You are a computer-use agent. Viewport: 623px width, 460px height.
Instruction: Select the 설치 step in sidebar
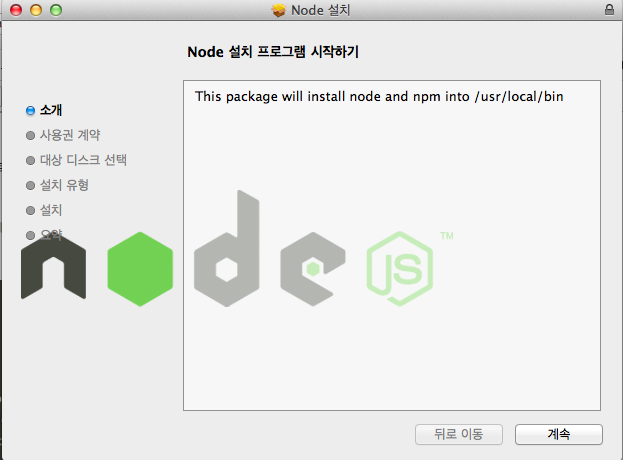click(x=51, y=210)
